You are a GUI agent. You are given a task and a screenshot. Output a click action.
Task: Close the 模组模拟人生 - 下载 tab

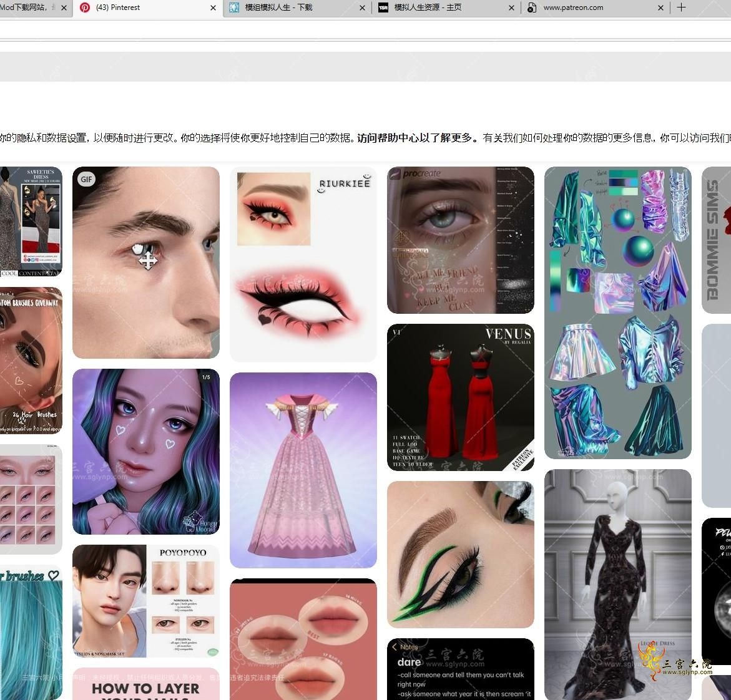(362, 8)
